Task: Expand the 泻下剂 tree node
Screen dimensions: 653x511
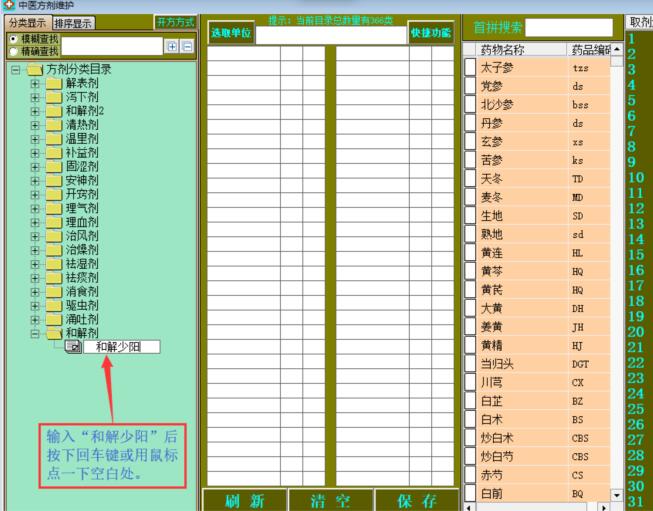Action: (x=35, y=97)
